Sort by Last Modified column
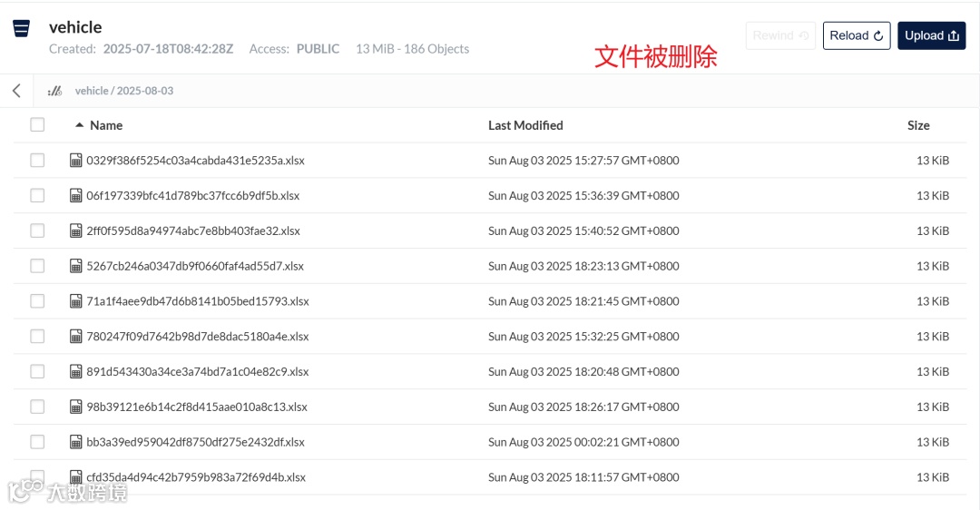980x510 pixels. [x=525, y=125]
